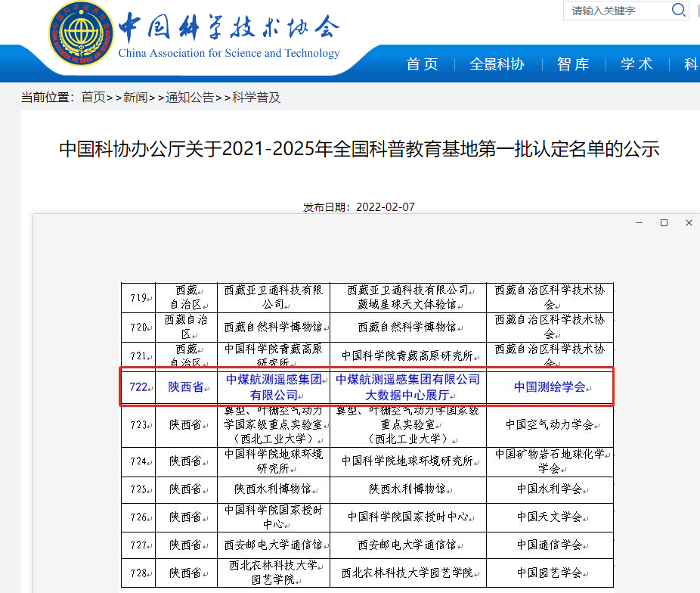Click 中国空气动力学会 cell
Viewport: 700px width, 593px height.
[550, 425]
